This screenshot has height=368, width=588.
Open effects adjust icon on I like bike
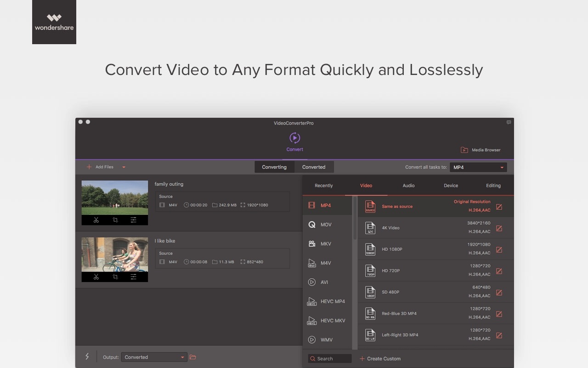[x=133, y=277]
